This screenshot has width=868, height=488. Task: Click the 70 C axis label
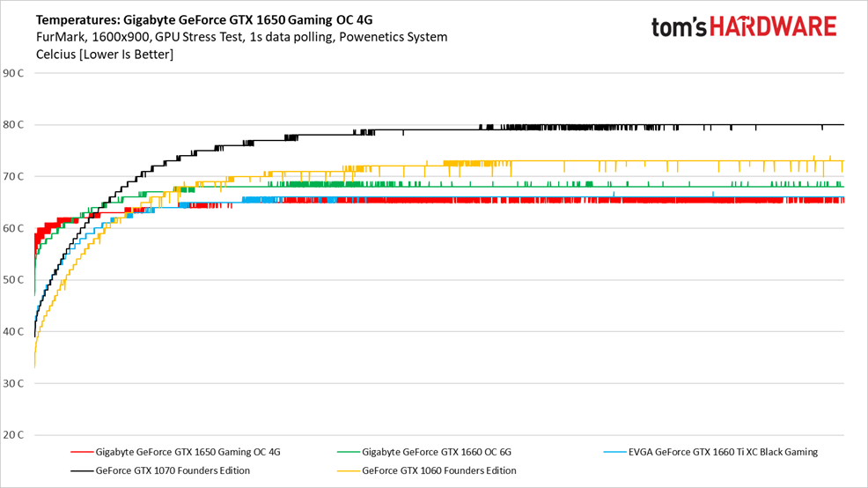tap(13, 177)
